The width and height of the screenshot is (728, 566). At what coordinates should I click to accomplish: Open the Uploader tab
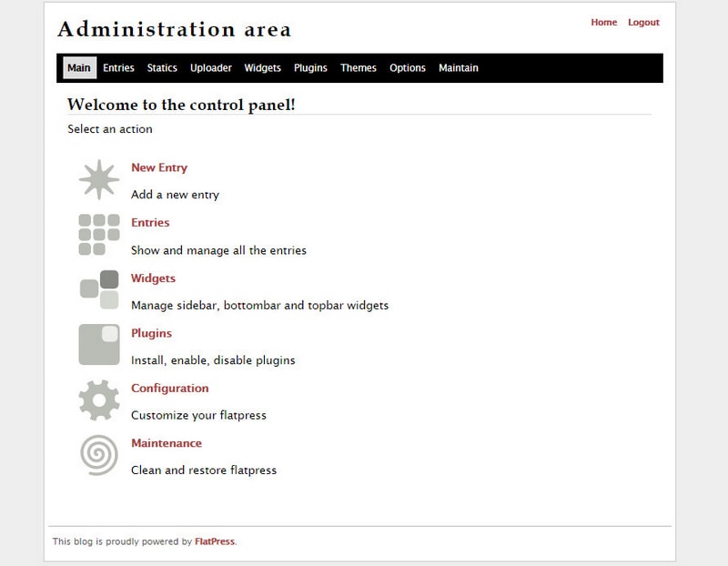pos(211,67)
